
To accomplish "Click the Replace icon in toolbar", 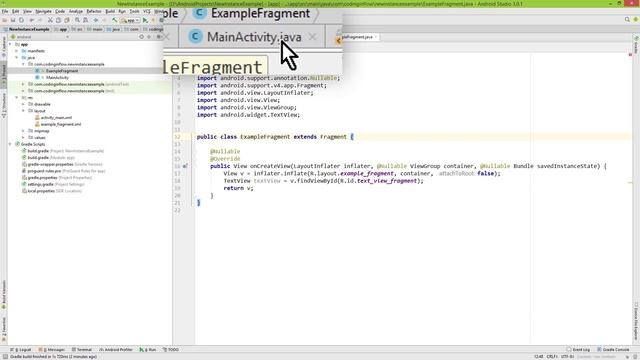I will tap(85, 20).
